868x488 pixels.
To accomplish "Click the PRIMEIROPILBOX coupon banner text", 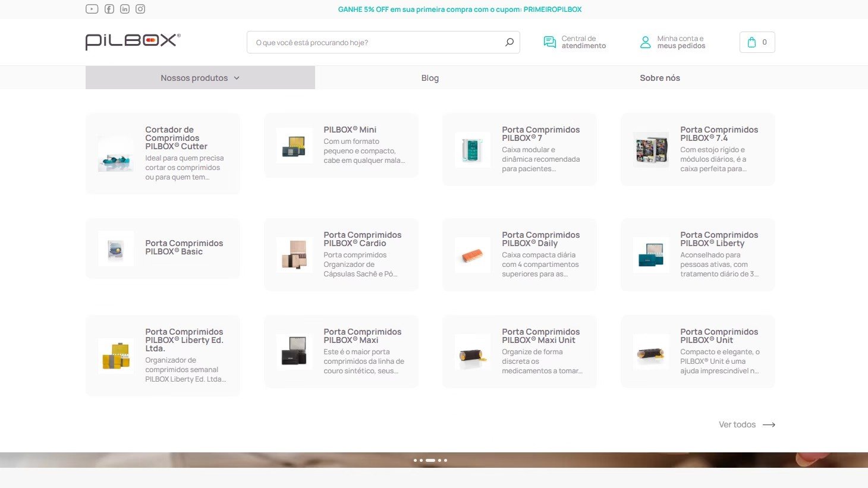I will coord(460,10).
